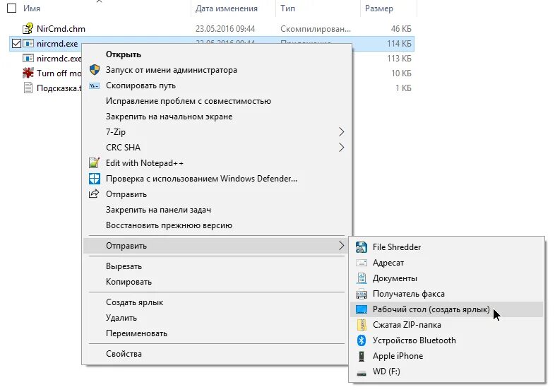Click the Notepad++ icon beside Edit entry
The width and height of the screenshot is (555, 392).
coord(94,163)
